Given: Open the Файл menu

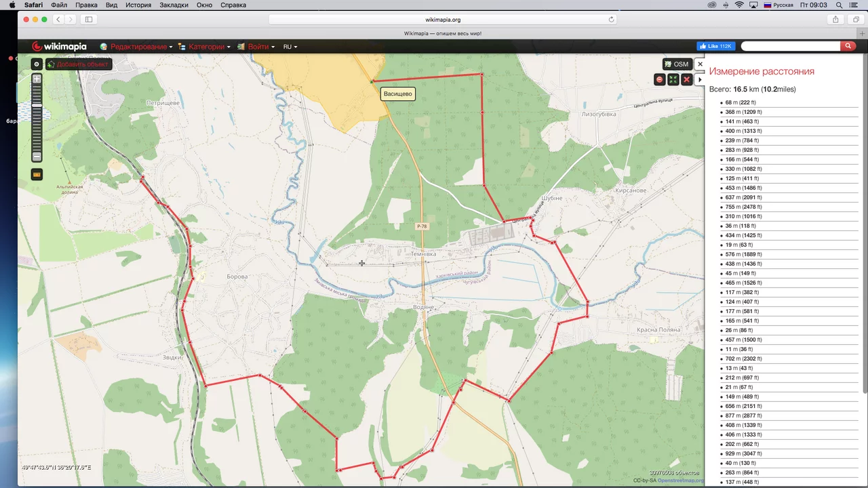Looking at the screenshot, I should (58, 5).
